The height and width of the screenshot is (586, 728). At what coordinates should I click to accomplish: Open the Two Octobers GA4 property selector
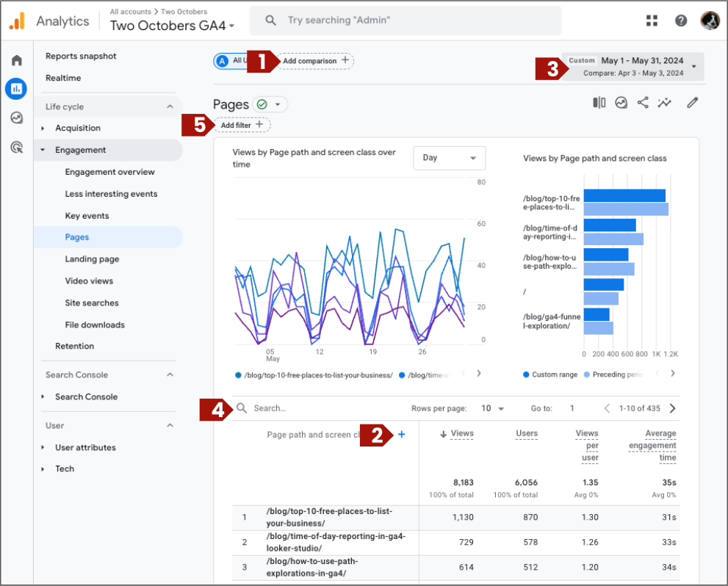(x=172, y=26)
